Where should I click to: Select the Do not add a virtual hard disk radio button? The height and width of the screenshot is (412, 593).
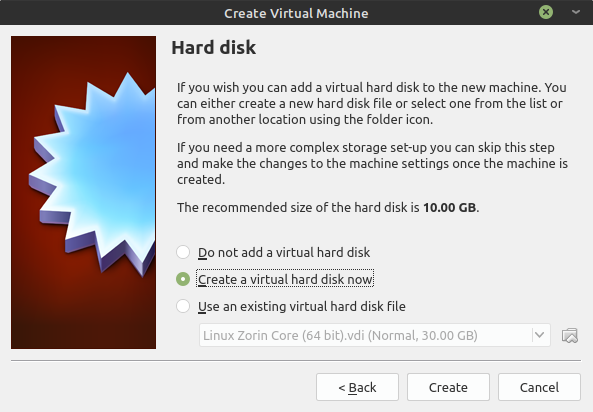tap(183, 252)
